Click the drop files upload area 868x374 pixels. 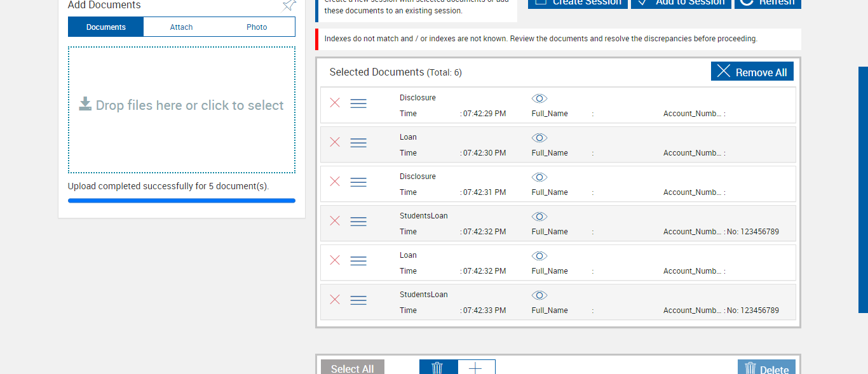[182, 109]
